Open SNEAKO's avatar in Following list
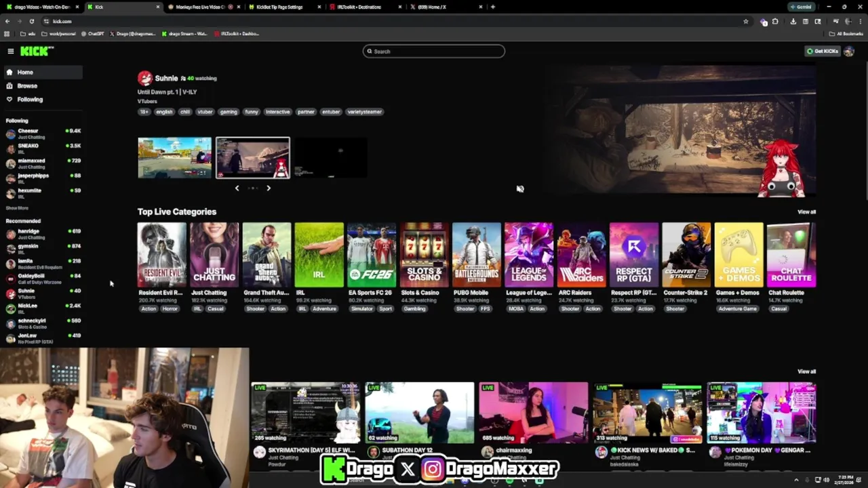This screenshot has width=868, height=488. tap(11, 148)
